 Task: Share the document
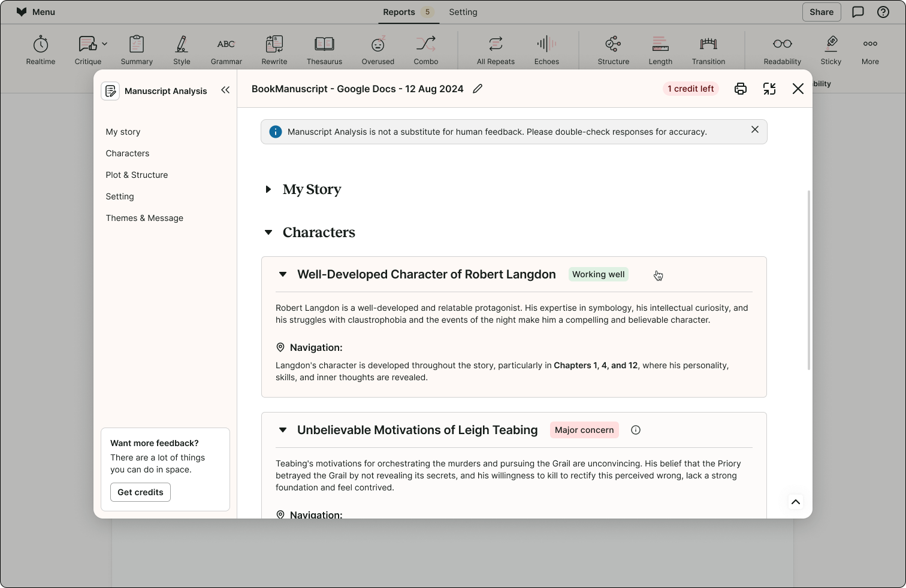point(822,12)
